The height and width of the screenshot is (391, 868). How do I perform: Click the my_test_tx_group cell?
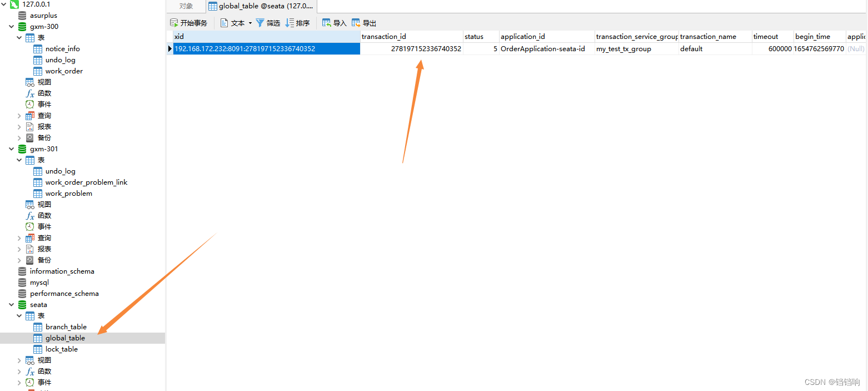click(x=637, y=49)
